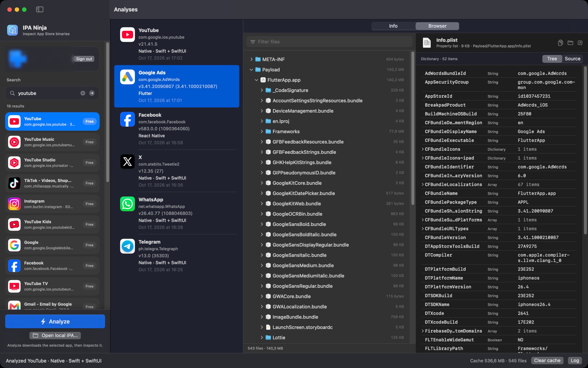The height and width of the screenshot is (368, 588).
Task: Click the open-externally arrow icon for Info.plist
Action: [x=580, y=43]
